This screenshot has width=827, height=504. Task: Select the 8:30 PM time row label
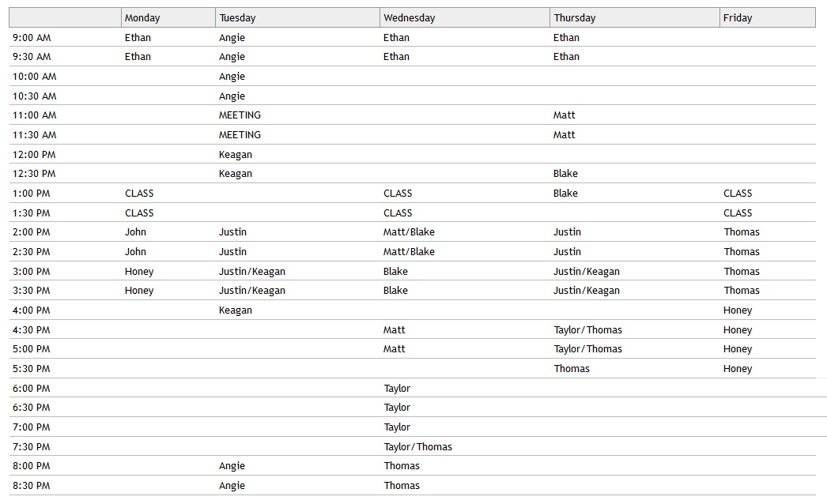32,486
